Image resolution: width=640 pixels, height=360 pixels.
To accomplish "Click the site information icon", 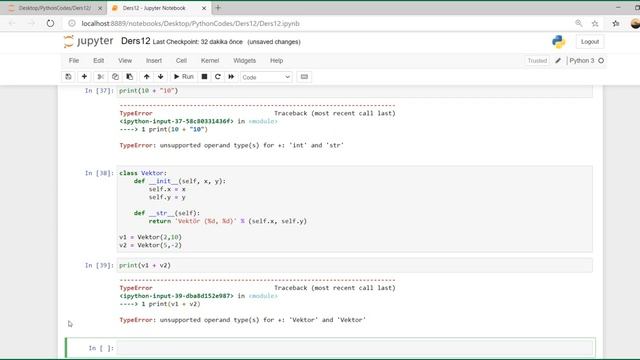I will click(x=72, y=23).
